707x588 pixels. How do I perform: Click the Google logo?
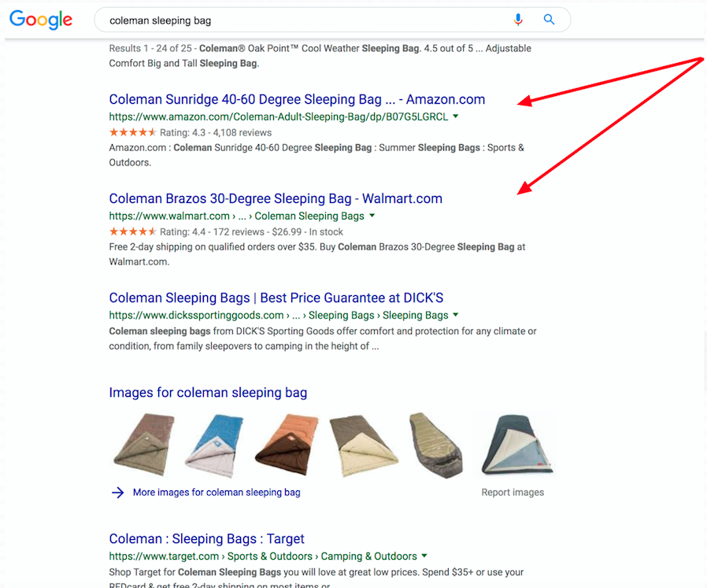(x=41, y=20)
